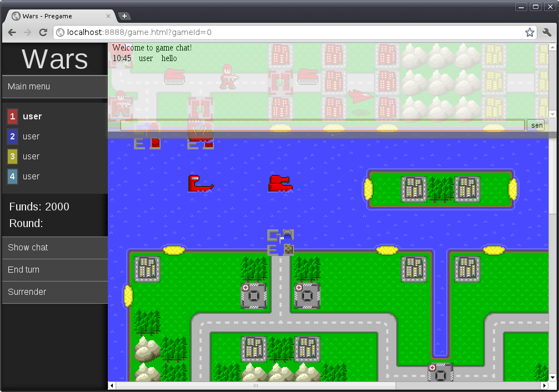Image resolution: width=559 pixels, height=392 pixels.
Task: Open the browser wrench settings menu
Action: coord(547,33)
